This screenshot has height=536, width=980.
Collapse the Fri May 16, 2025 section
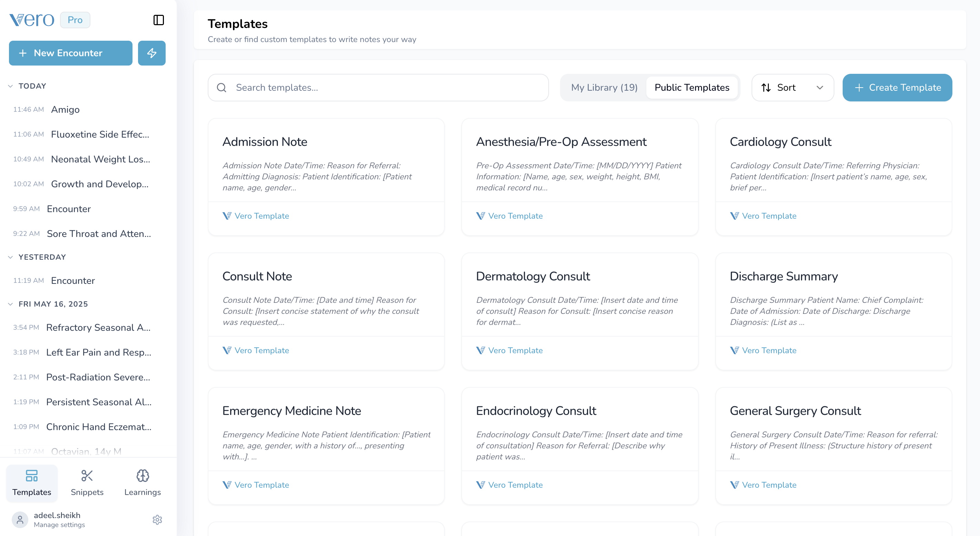tap(10, 304)
